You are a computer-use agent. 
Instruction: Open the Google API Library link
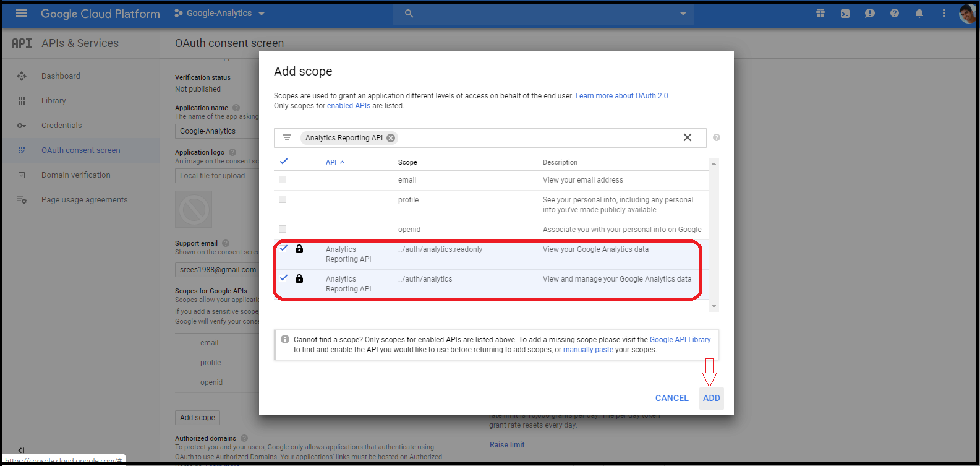tap(680, 340)
